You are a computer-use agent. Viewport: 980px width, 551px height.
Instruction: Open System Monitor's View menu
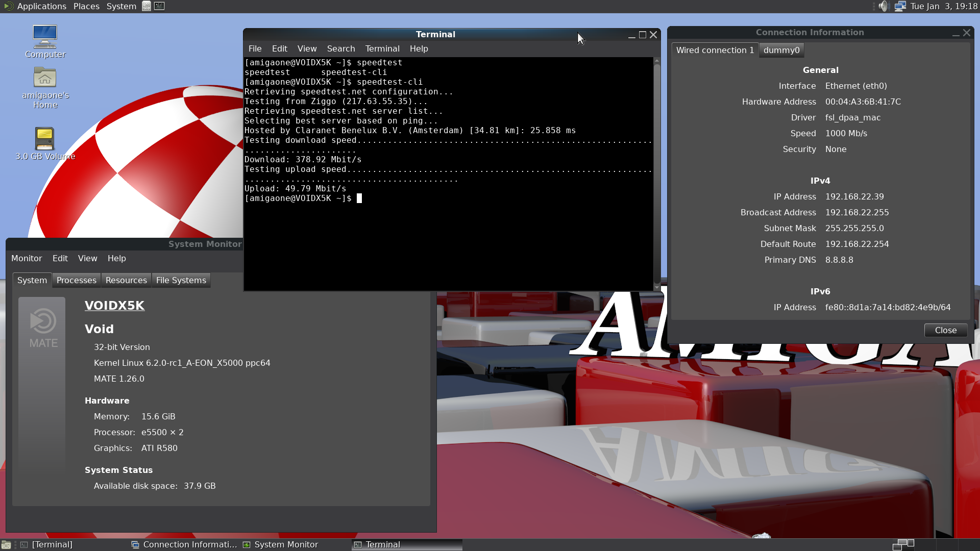(88, 258)
